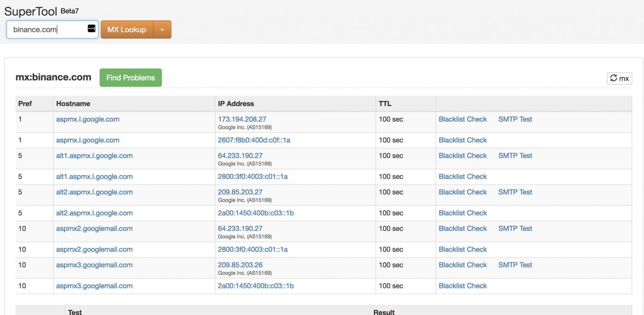Run SMTP Test for 173.194.208.27
The width and height of the screenshot is (644, 315).
pos(515,119)
